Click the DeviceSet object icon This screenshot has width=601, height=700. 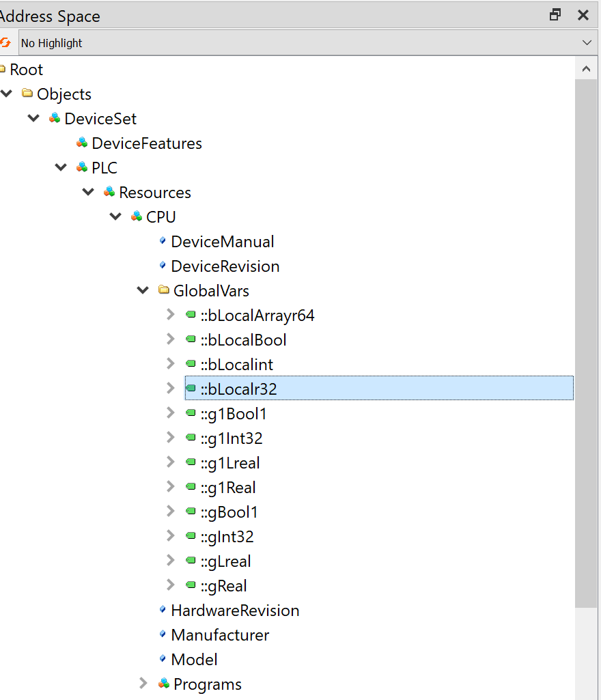[55, 118]
